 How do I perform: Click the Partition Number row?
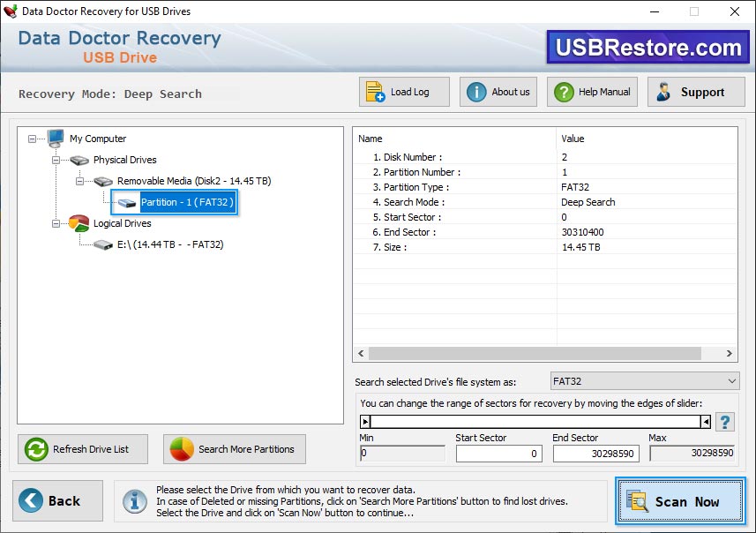545,172
